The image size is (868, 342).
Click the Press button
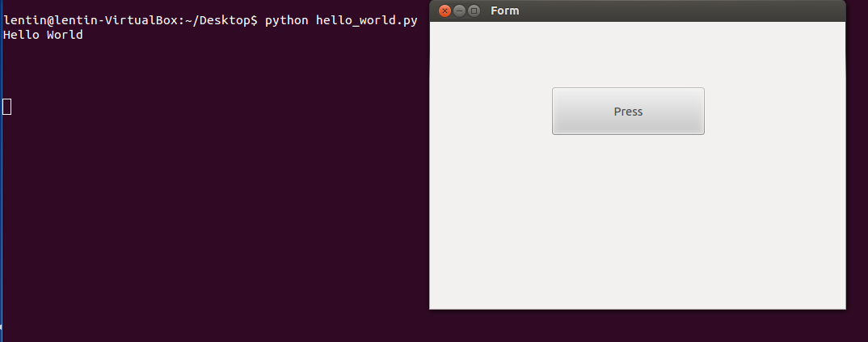pos(628,112)
